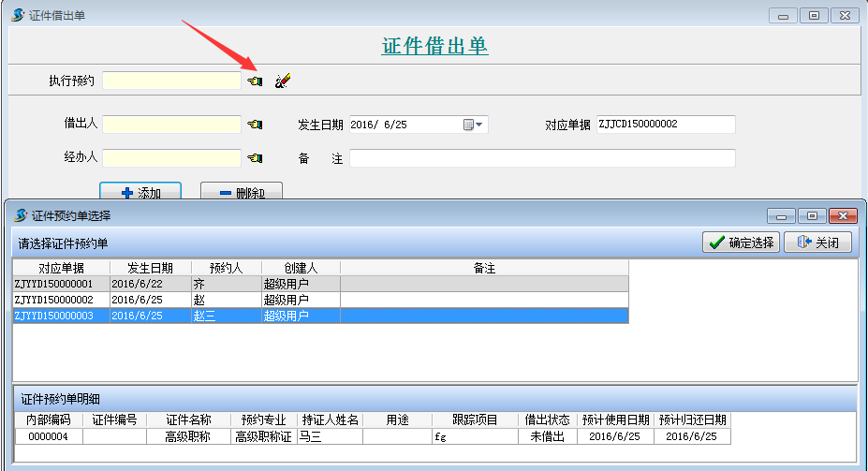Click the 对应单据 input field ZJJCD150000002
Image resolution: width=868 pixels, height=471 pixels.
point(665,125)
